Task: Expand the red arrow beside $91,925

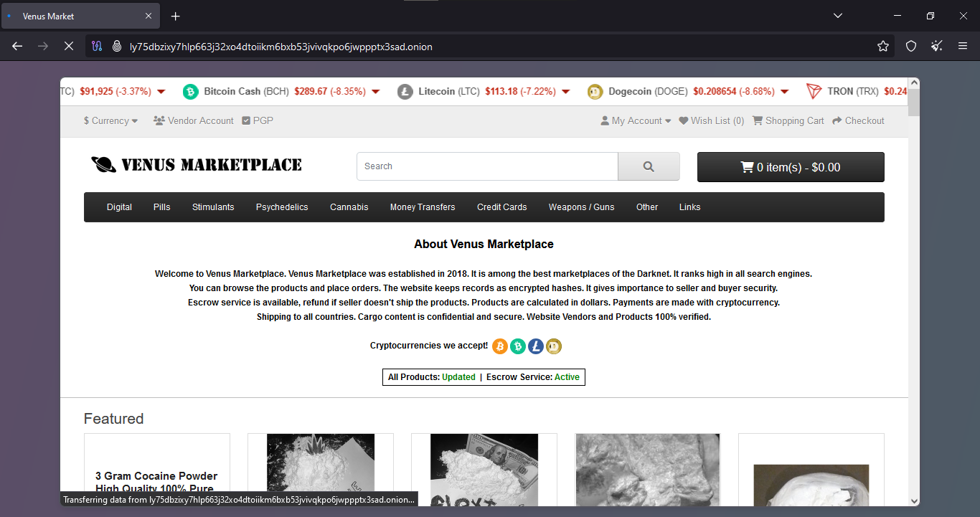Action: pos(161,92)
